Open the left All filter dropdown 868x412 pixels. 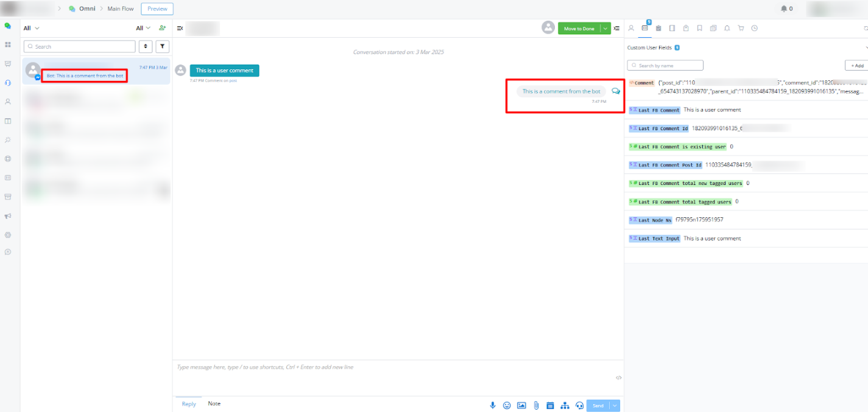(x=31, y=28)
